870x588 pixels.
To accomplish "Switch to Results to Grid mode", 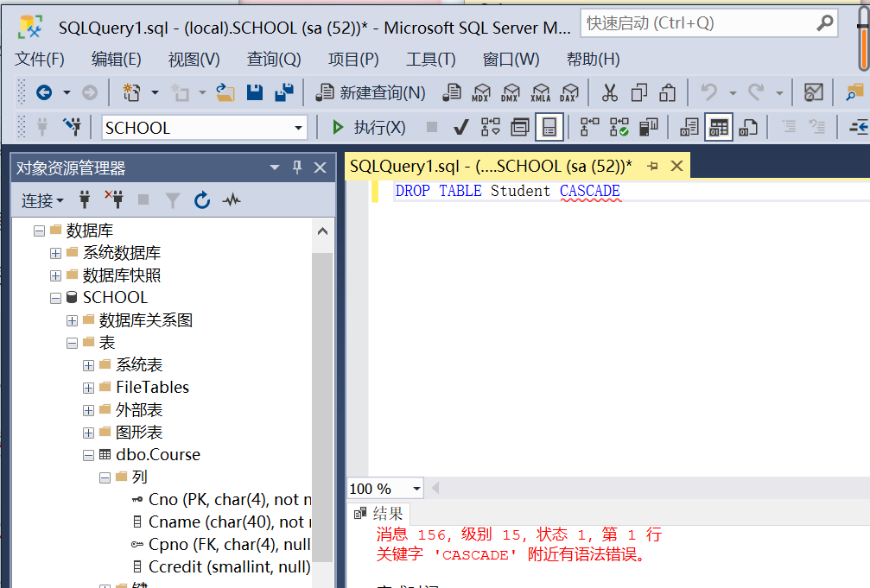I will coord(719,128).
